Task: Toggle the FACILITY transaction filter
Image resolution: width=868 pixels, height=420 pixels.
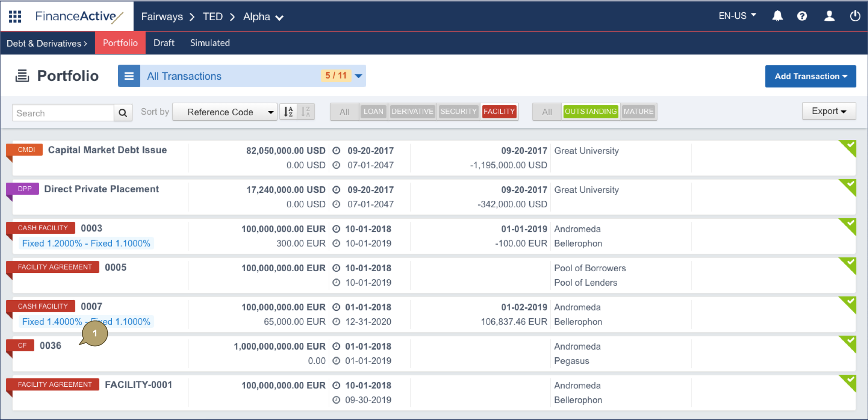Action: coord(499,111)
